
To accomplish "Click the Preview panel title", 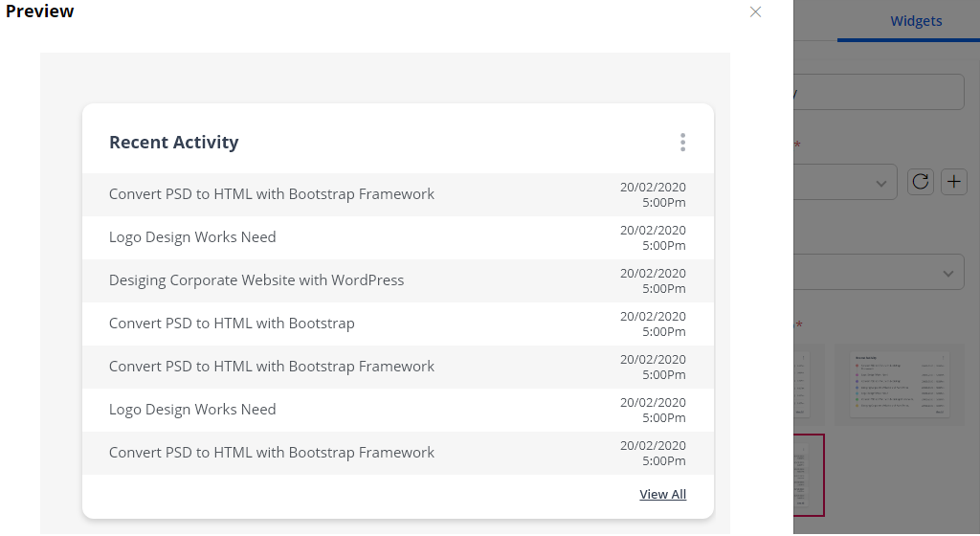I will coord(40,11).
